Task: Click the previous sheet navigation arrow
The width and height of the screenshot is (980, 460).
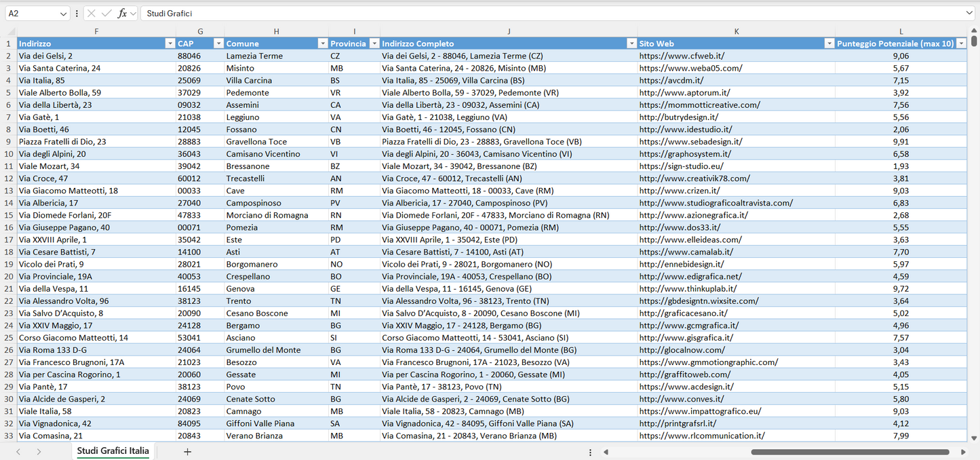Action: 18,451
